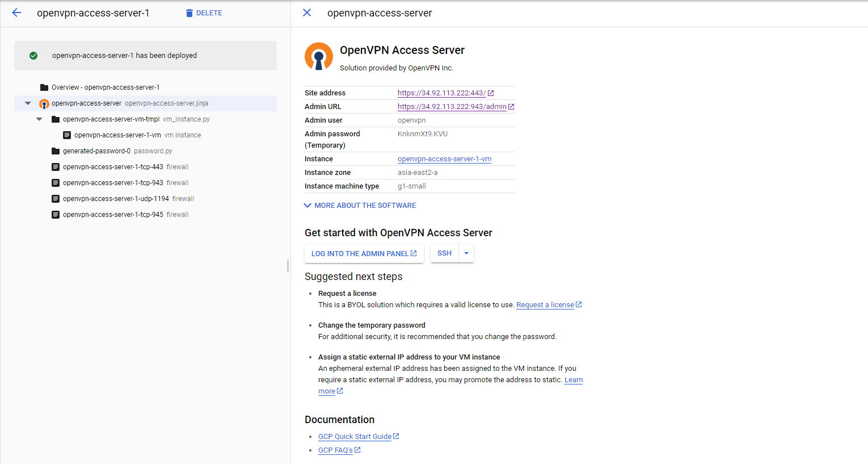Click the udp-1194 firewall resource icon
The image size is (868, 464).
click(x=56, y=199)
